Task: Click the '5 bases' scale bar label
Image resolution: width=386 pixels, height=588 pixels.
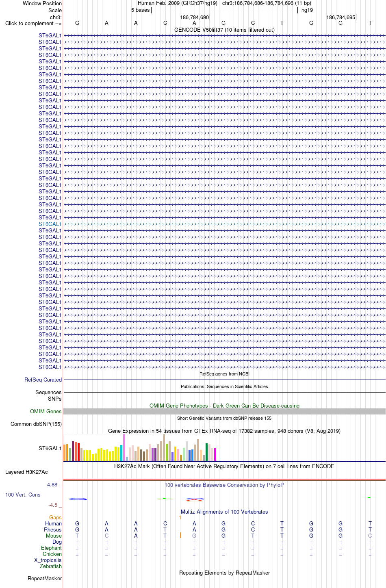Action: coord(141,10)
